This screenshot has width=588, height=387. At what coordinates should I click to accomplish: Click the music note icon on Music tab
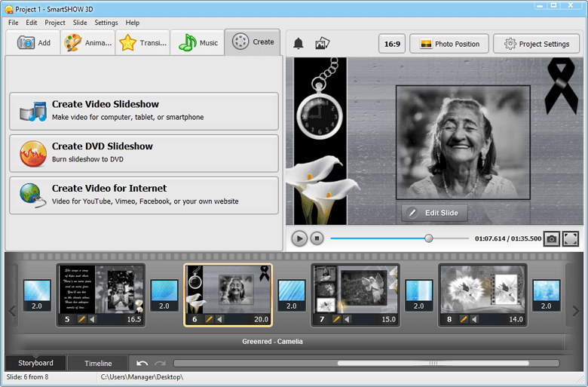point(188,42)
